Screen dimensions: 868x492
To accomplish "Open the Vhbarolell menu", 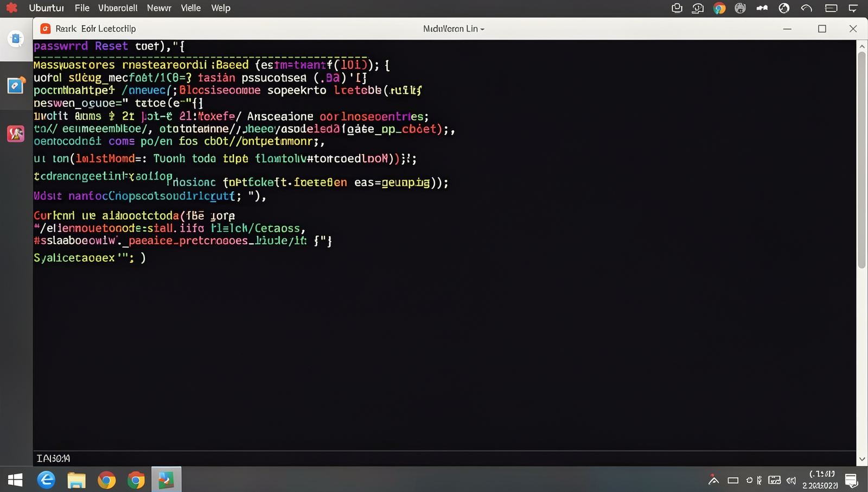I will [118, 8].
